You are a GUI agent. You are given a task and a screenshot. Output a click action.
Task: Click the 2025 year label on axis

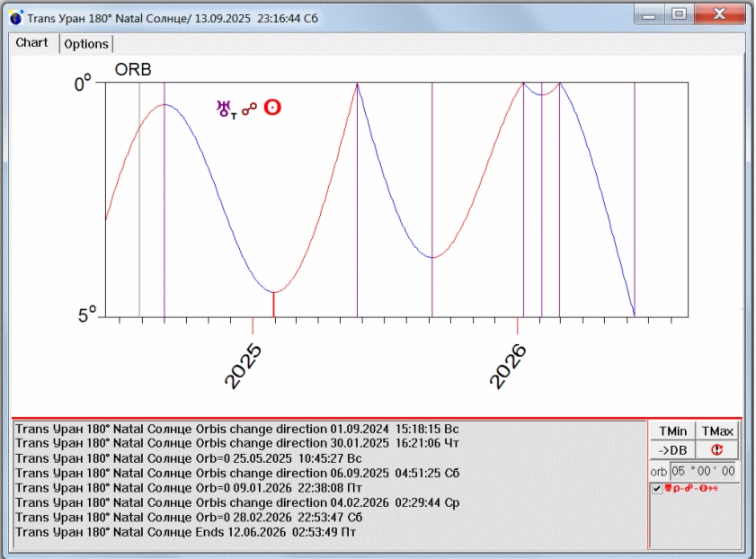(x=244, y=366)
